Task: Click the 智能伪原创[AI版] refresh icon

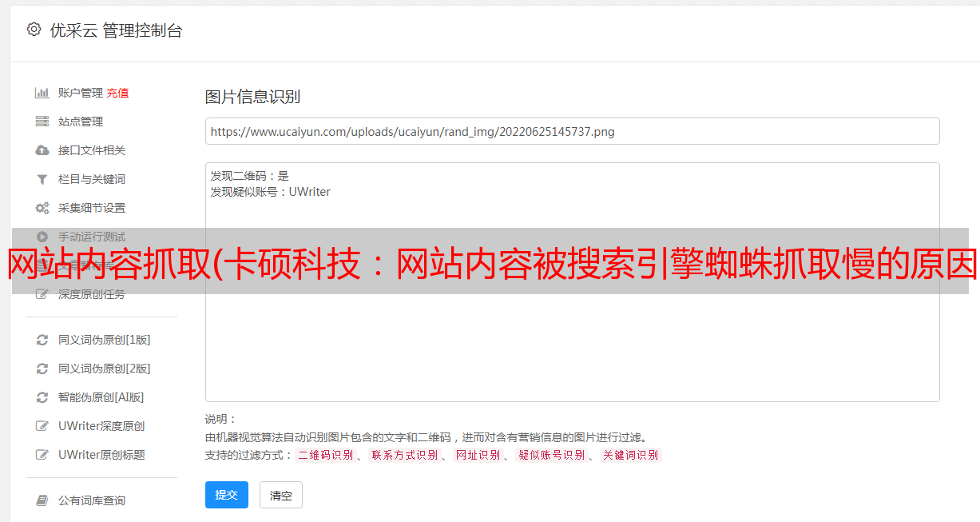Action: coord(42,397)
